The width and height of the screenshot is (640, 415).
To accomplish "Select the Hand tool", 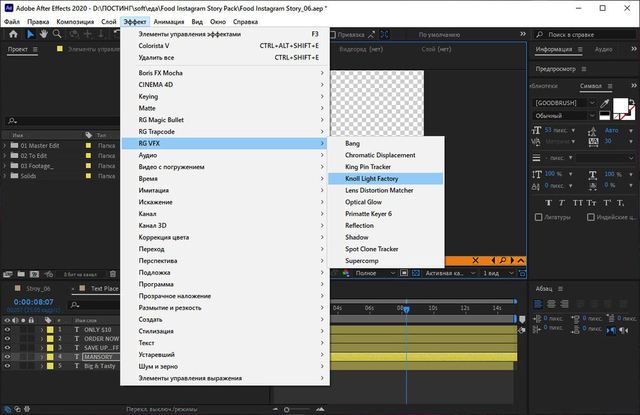I will pyautogui.click(x=45, y=33).
